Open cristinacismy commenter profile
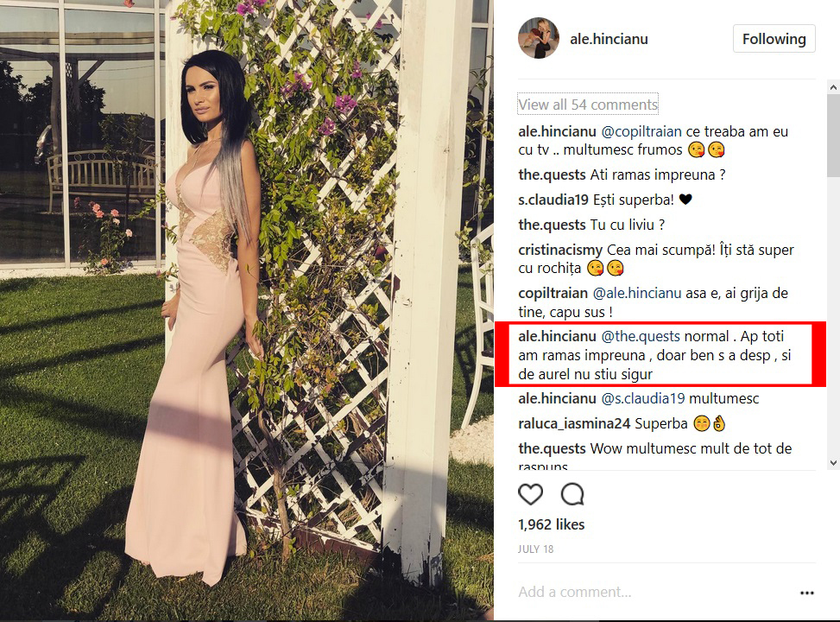840x622 pixels. tap(560, 251)
